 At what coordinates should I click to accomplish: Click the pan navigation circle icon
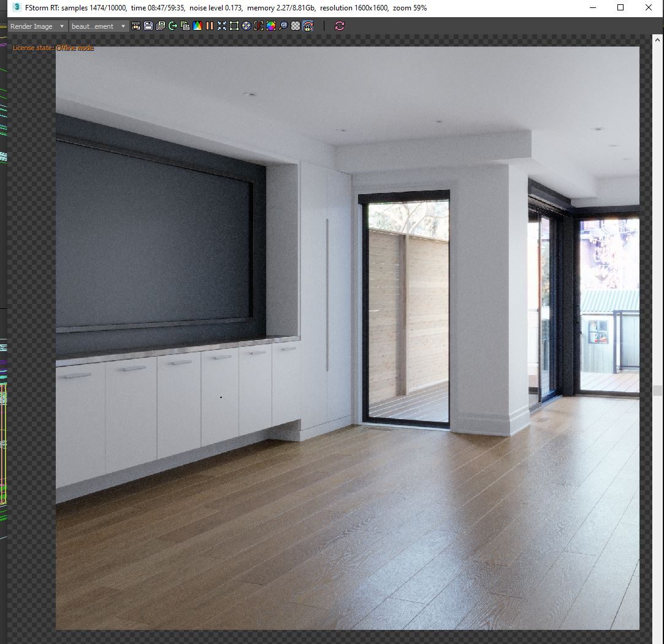pos(246,26)
